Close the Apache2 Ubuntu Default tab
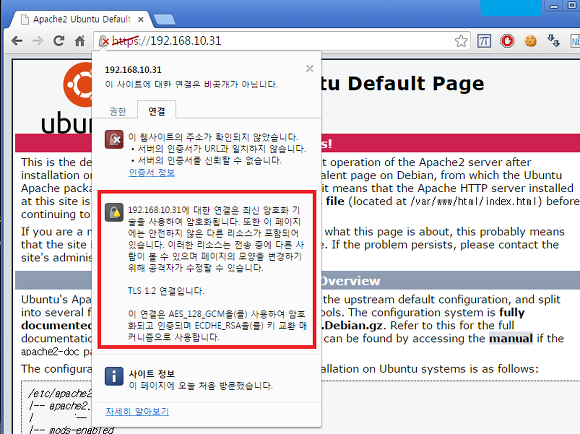The width and height of the screenshot is (580, 434). tap(141, 20)
